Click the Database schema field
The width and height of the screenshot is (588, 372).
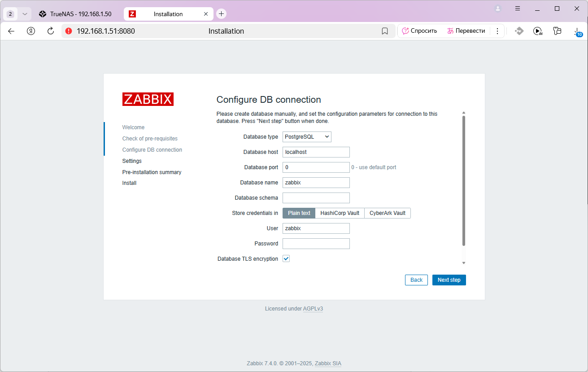pyautogui.click(x=316, y=198)
